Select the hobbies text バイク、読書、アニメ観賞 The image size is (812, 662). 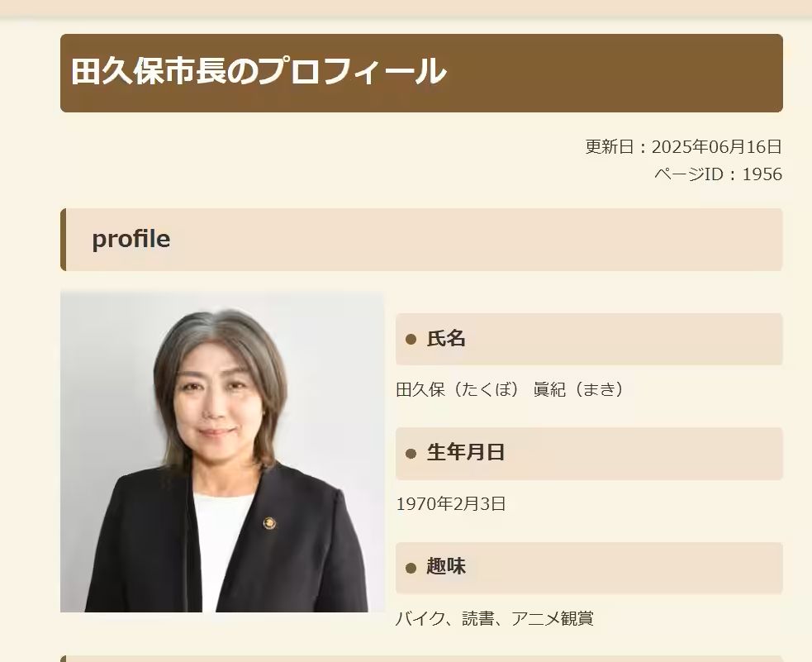coord(495,618)
